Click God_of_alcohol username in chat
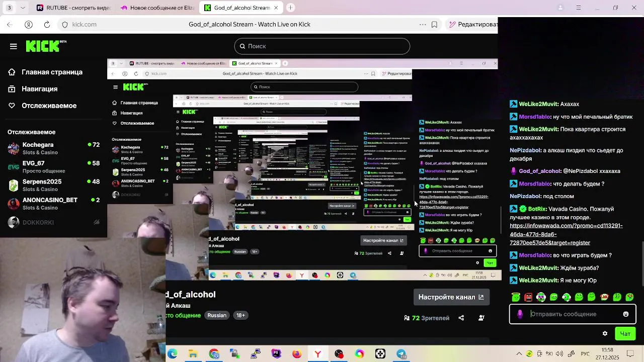 click(x=539, y=171)
